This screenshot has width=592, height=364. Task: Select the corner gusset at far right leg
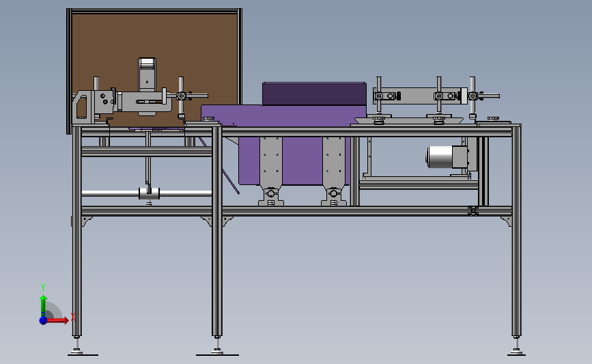(x=506, y=221)
